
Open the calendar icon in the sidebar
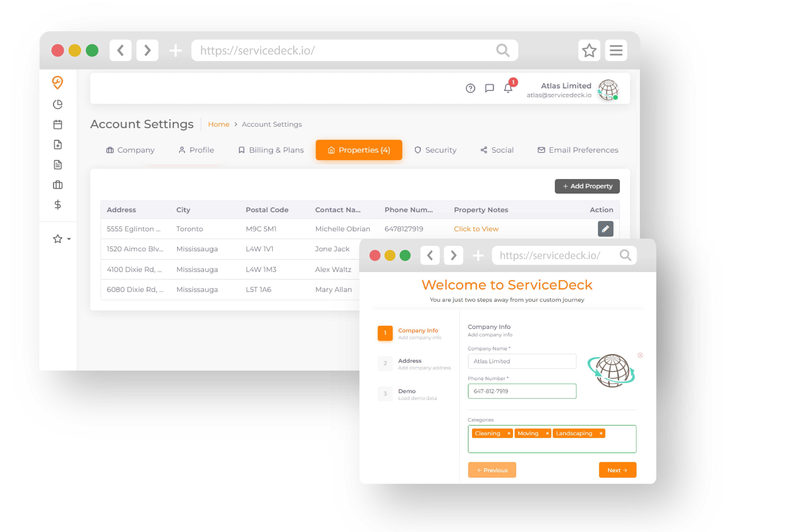pyautogui.click(x=58, y=125)
